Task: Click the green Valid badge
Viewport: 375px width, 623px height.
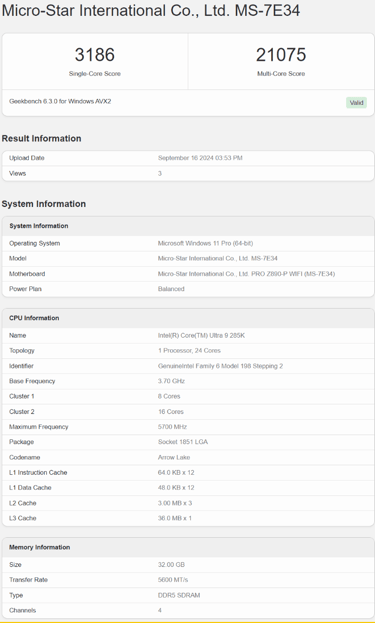Action: 356,103
